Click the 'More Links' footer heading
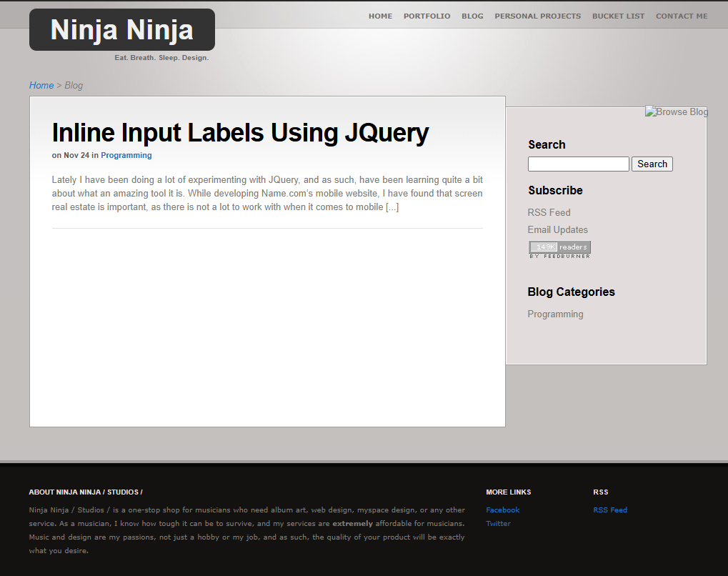728x576 pixels. click(x=509, y=492)
